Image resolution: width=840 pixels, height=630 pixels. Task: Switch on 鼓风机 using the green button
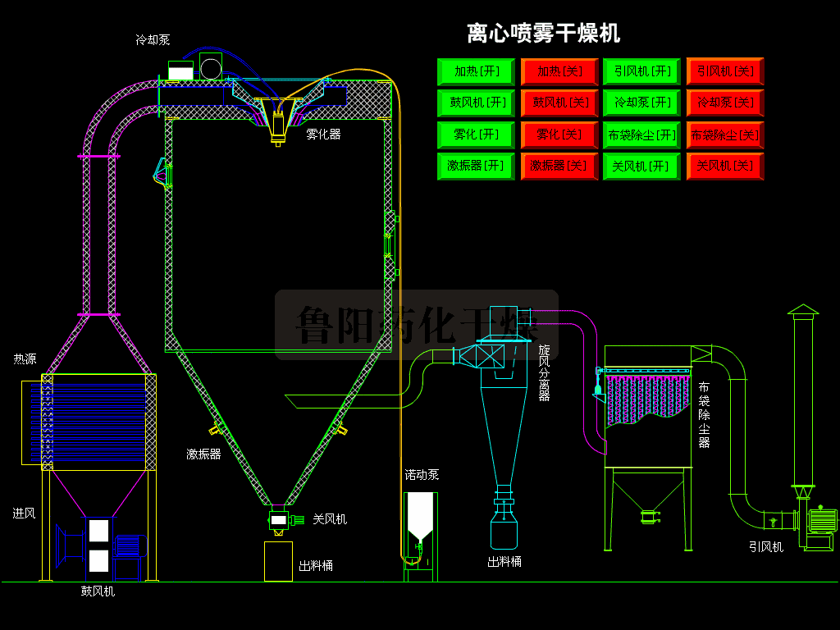point(476,103)
